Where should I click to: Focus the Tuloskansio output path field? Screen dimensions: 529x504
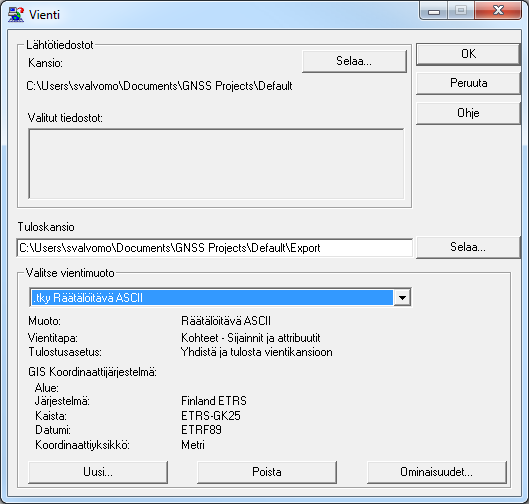click(215, 248)
